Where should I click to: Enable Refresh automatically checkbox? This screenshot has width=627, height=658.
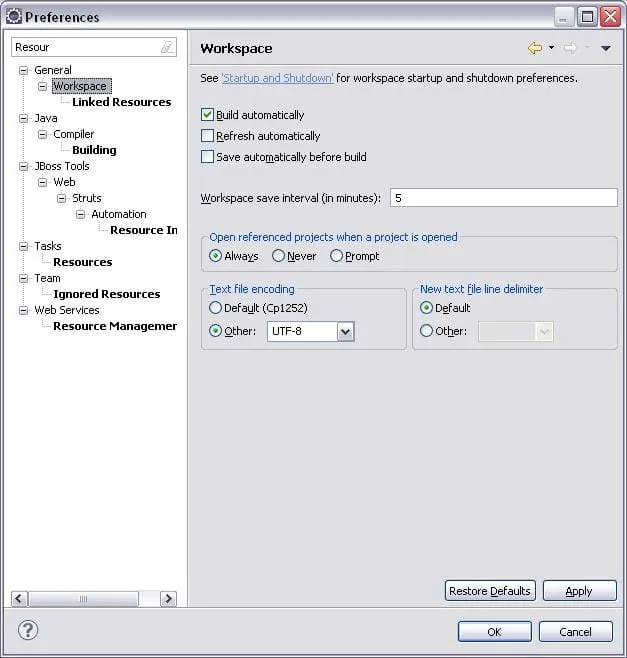click(207, 136)
